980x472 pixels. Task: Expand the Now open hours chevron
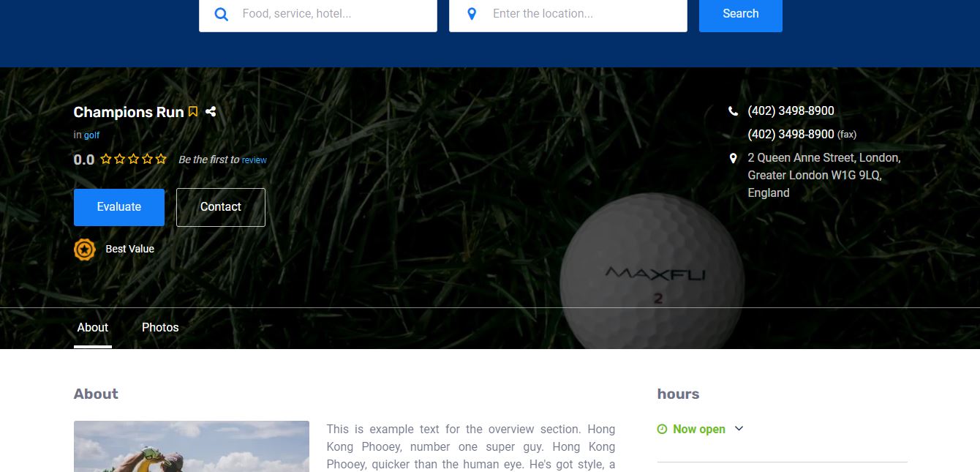[x=739, y=429]
